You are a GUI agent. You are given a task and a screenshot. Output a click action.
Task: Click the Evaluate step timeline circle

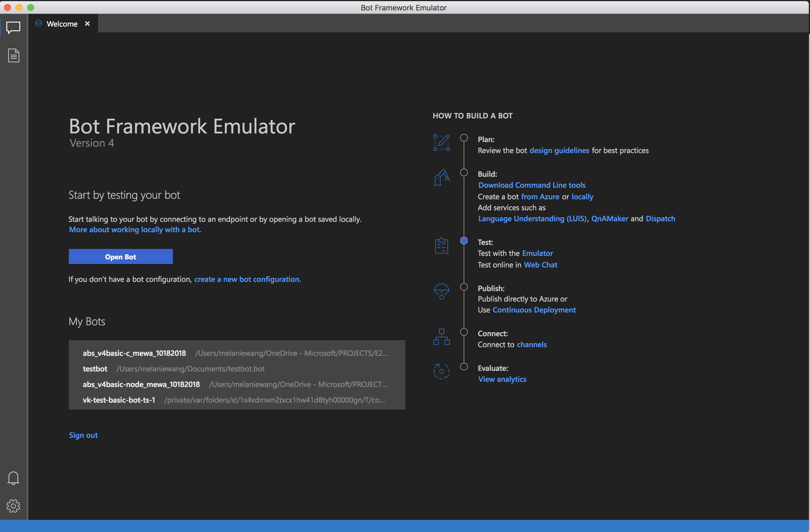[x=463, y=367]
